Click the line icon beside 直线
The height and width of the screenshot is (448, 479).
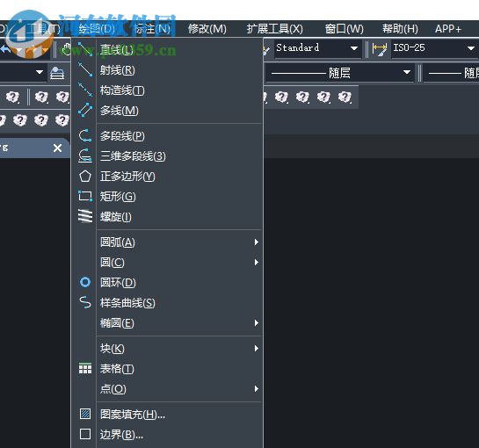coord(85,49)
